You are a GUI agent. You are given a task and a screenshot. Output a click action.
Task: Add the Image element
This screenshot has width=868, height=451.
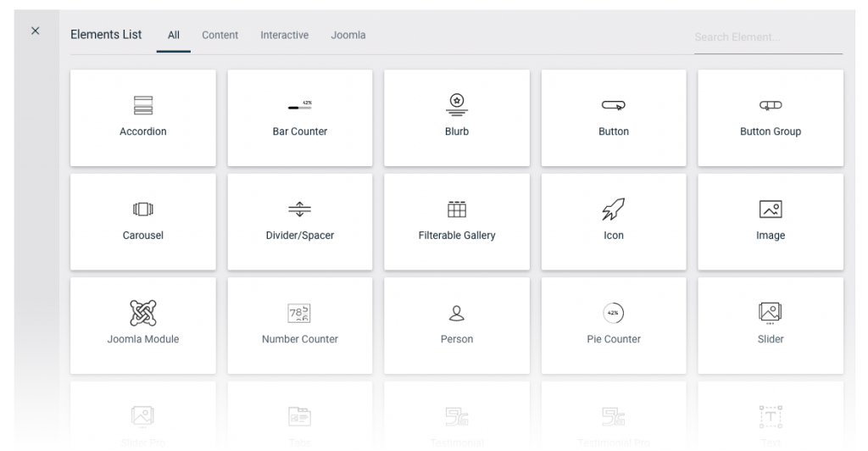[770, 221]
